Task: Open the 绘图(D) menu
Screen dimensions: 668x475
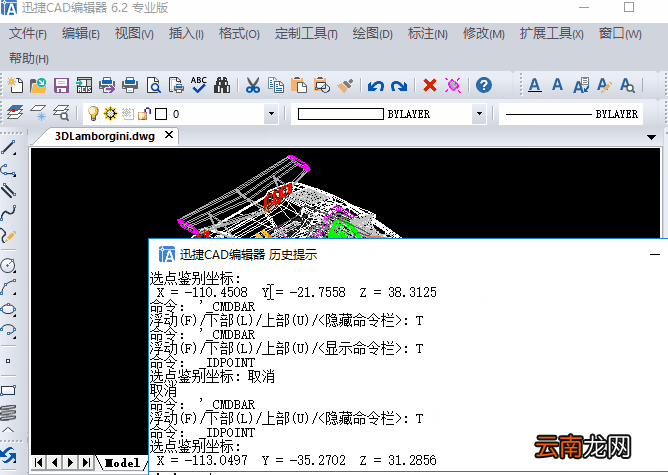Action: pyautogui.click(x=372, y=33)
